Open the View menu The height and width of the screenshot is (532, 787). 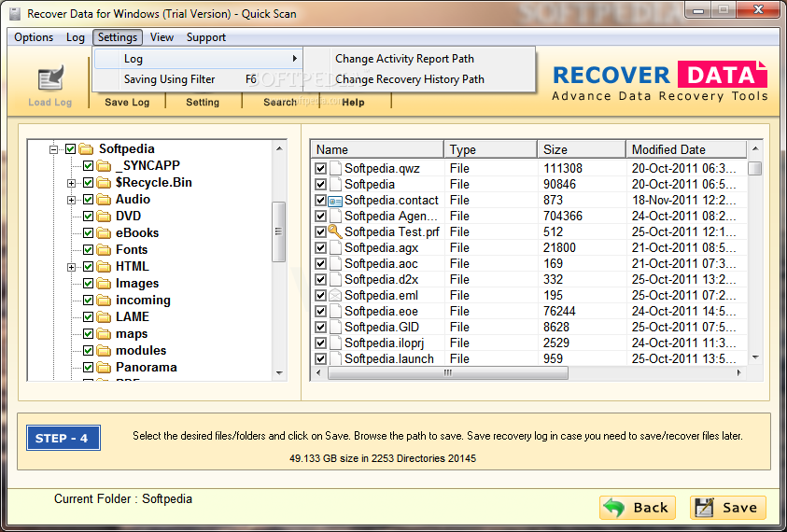(162, 37)
